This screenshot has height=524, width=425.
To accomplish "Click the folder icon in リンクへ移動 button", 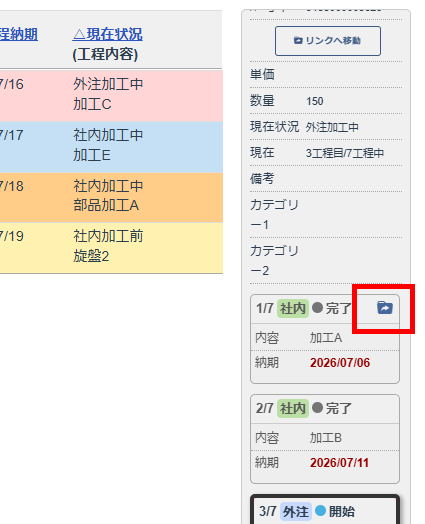I will 298,40.
